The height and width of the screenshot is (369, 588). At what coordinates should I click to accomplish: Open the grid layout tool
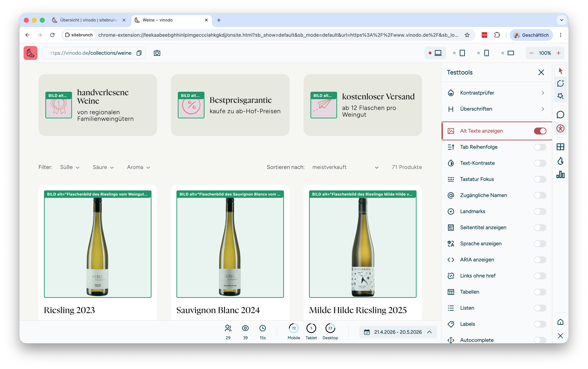coord(560,147)
